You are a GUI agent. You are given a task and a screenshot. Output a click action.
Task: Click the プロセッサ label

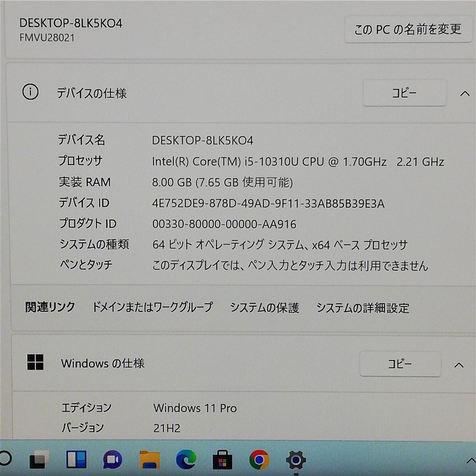tap(80, 160)
